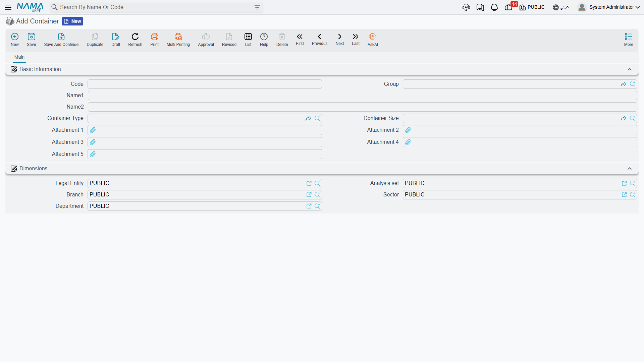The width and height of the screenshot is (644, 362).
Task: Click the Revised toolbar icon
Action: (229, 40)
